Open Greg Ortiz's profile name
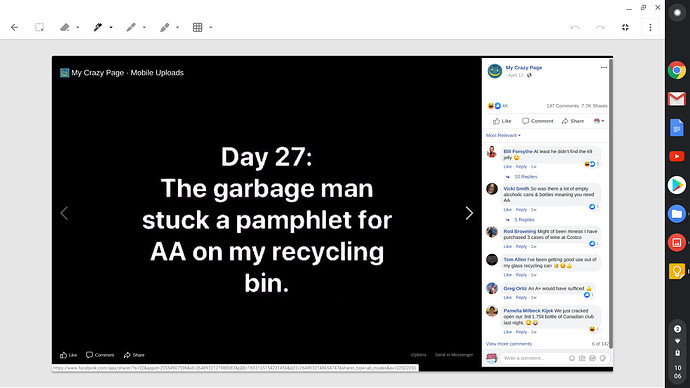The image size is (690, 388). [515, 289]
